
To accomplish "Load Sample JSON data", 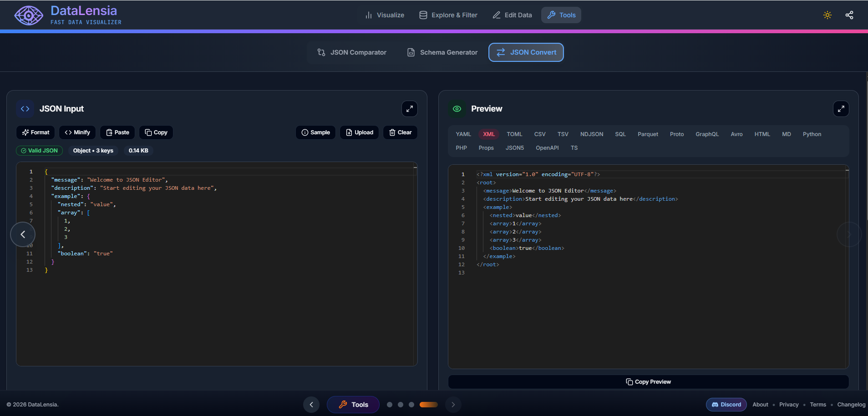I will [316, 132].
